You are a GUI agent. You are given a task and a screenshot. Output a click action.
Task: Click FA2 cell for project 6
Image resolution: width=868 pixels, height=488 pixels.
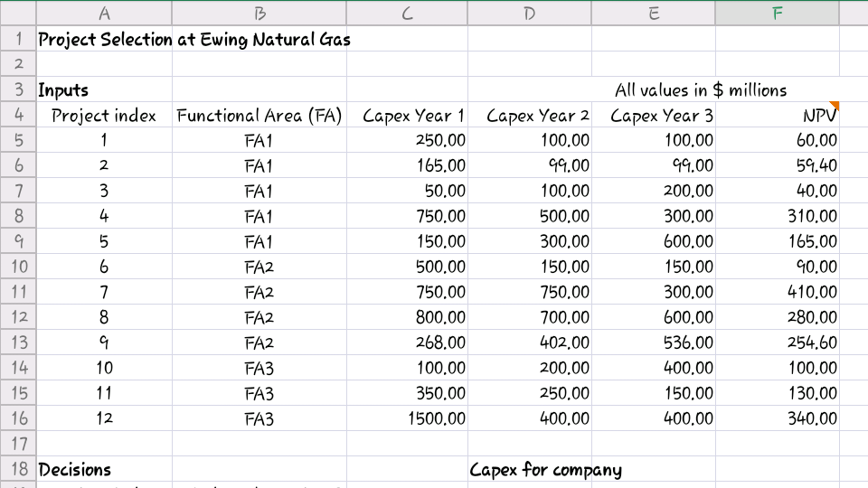259,267
